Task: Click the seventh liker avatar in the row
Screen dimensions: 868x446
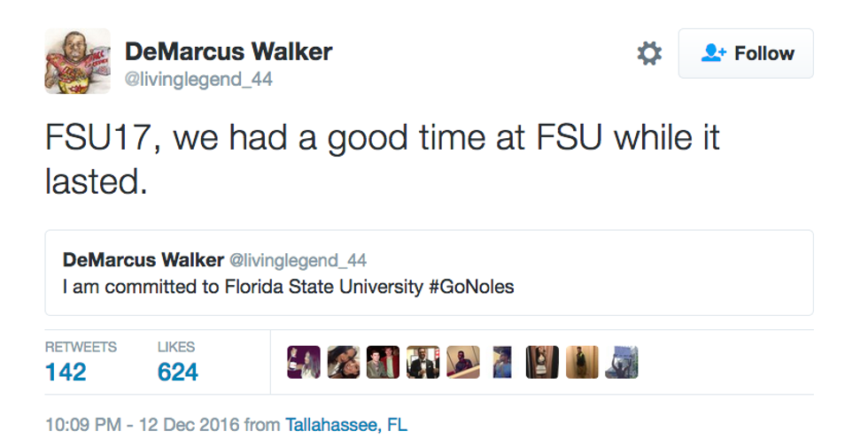Action: coord(542,362)
